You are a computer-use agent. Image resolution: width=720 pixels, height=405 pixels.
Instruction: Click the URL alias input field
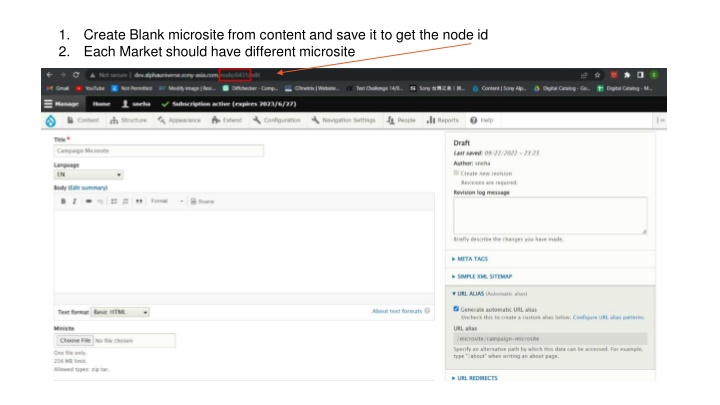[550, 339]
